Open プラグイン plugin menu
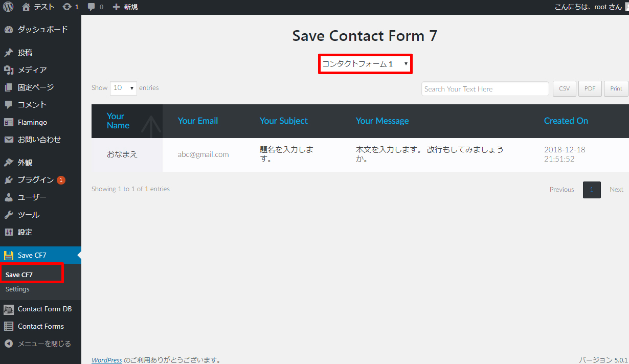This screenshot has width=629, height=364. click(35, 180)
